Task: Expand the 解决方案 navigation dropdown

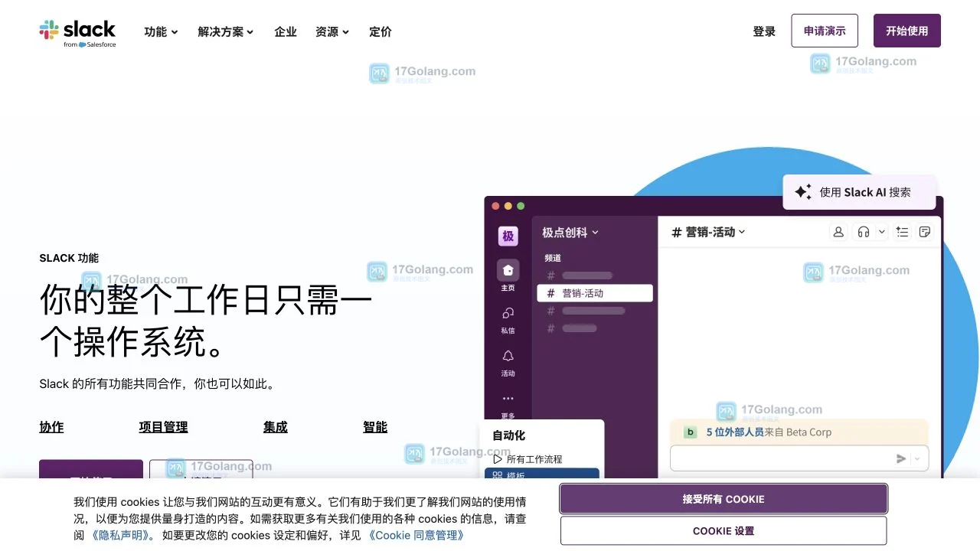Action: coord(226,31)
